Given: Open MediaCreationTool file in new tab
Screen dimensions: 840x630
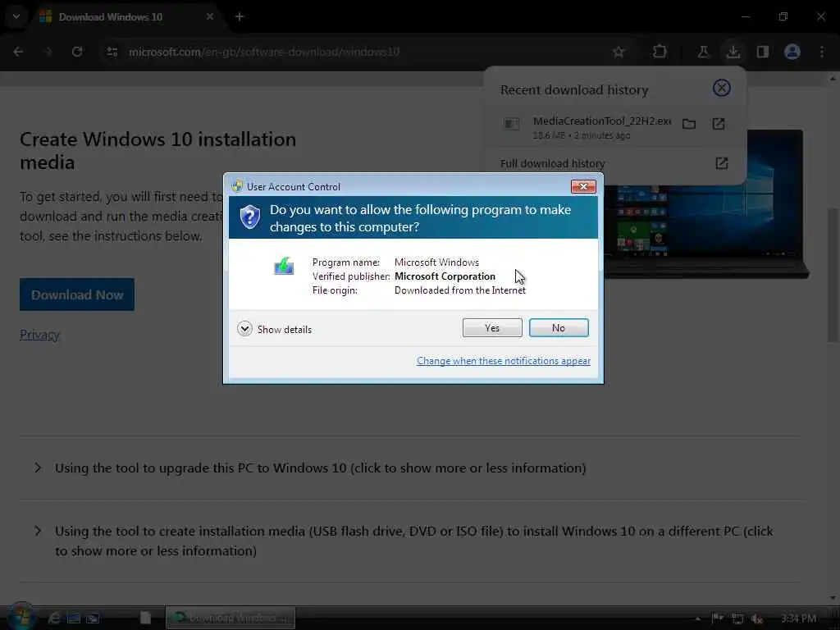Looking at the screenshot, I should pyautogui.click(x=719, y=124).
